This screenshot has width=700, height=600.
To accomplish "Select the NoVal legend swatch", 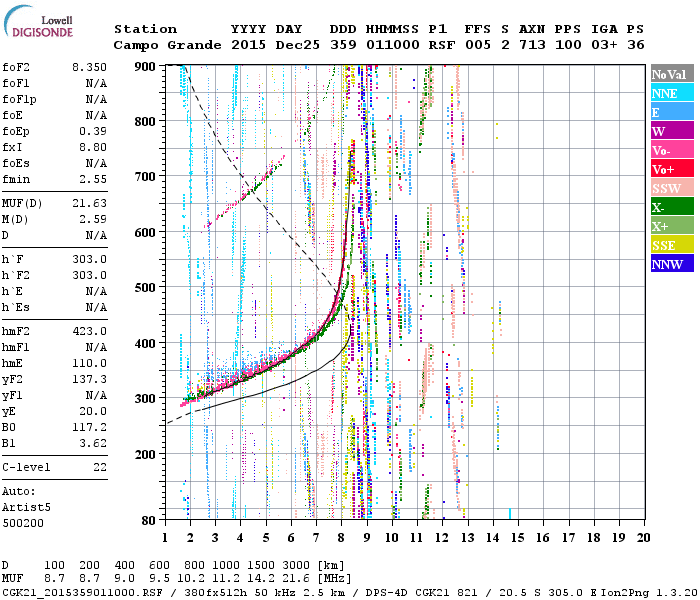I will pos(672,74).
